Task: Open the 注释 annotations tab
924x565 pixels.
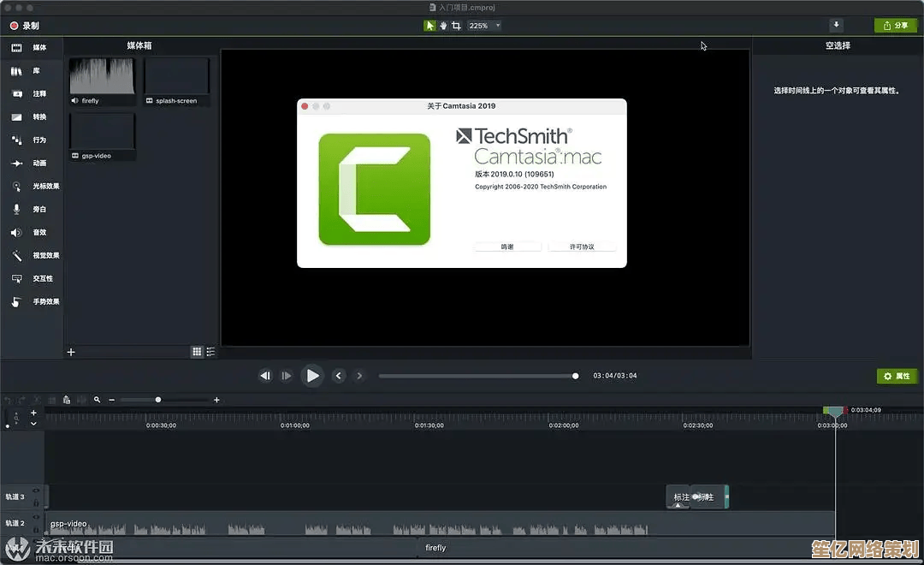Action: point(31,94)
